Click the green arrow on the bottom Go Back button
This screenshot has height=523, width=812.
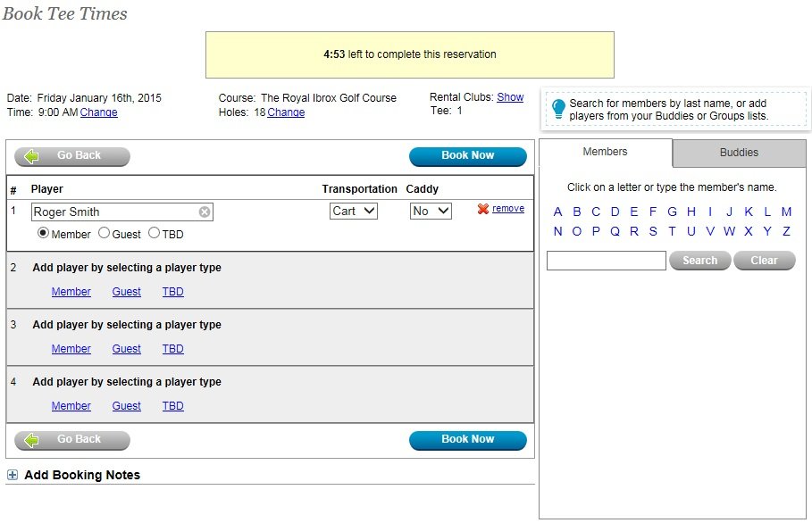tap(32, 440)
